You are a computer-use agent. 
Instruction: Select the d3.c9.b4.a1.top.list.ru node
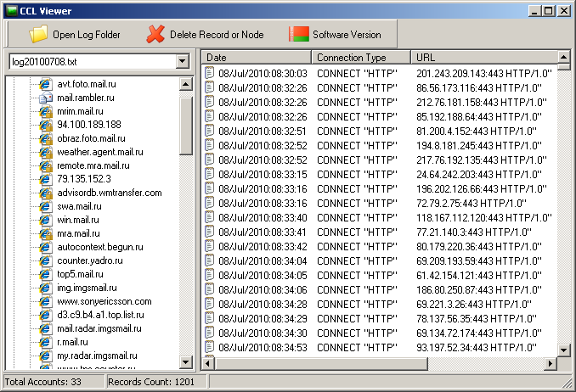(100, 315)
